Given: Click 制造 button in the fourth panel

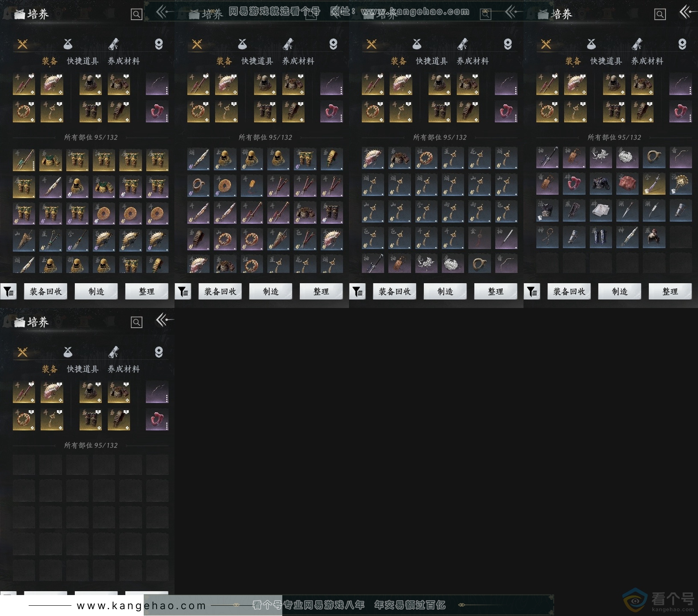Looking at the screenshot, I should [x=620, y=291].
